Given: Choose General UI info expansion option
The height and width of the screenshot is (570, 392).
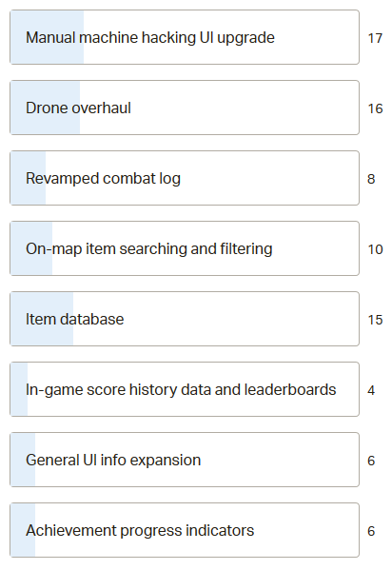Looking at the screenshot, I should click(x=185, y=460).
